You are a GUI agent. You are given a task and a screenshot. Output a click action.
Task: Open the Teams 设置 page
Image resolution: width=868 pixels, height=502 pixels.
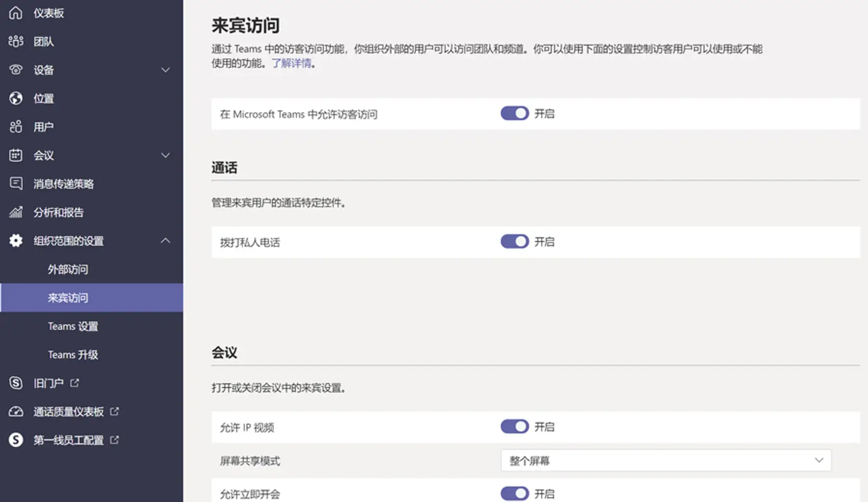[x=73, y=326]
